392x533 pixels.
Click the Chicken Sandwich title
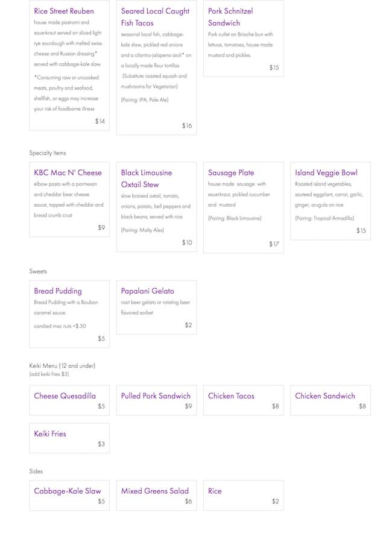(x=325, y=396)
